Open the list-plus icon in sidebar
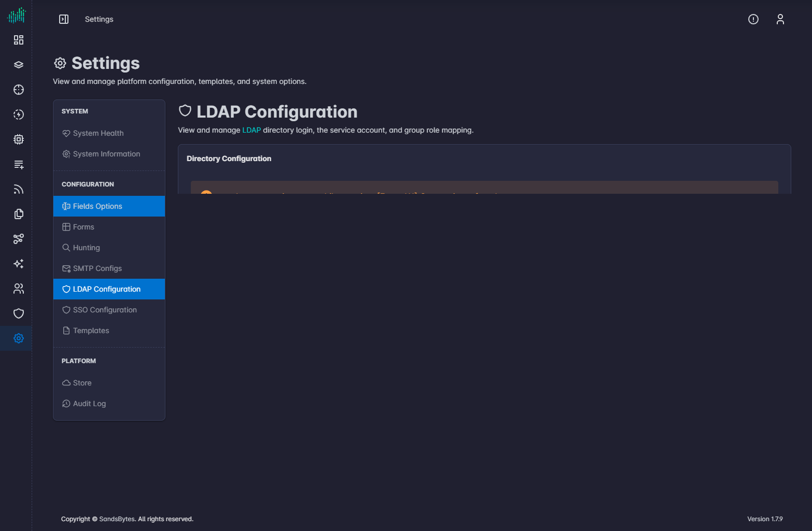This screenshot has width=812, height=531. (x=19, y=164)
